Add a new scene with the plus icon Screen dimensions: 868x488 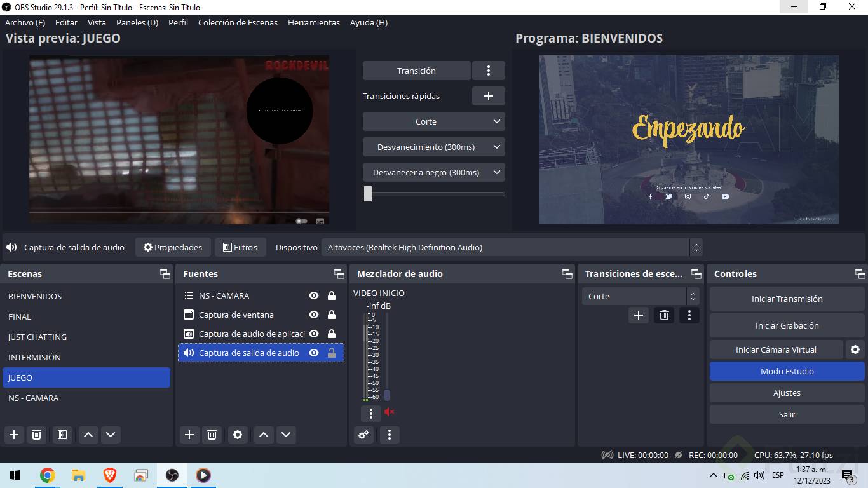tap(14, 435)
